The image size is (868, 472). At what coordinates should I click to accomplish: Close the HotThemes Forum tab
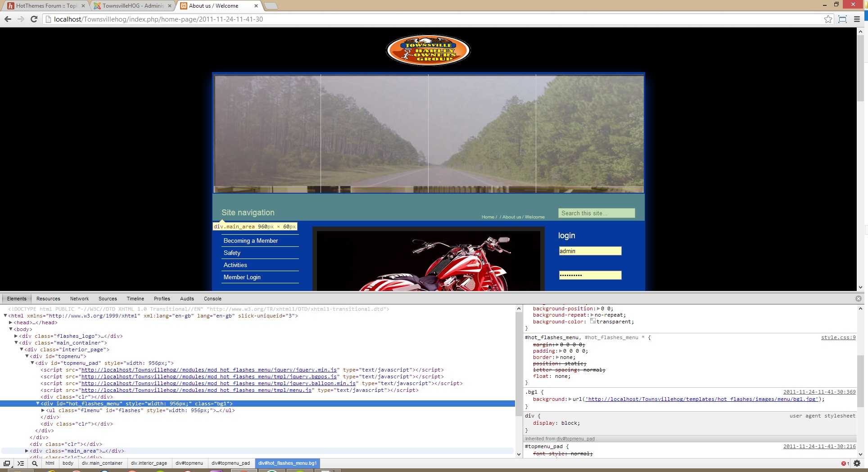[x=83, y=6]
